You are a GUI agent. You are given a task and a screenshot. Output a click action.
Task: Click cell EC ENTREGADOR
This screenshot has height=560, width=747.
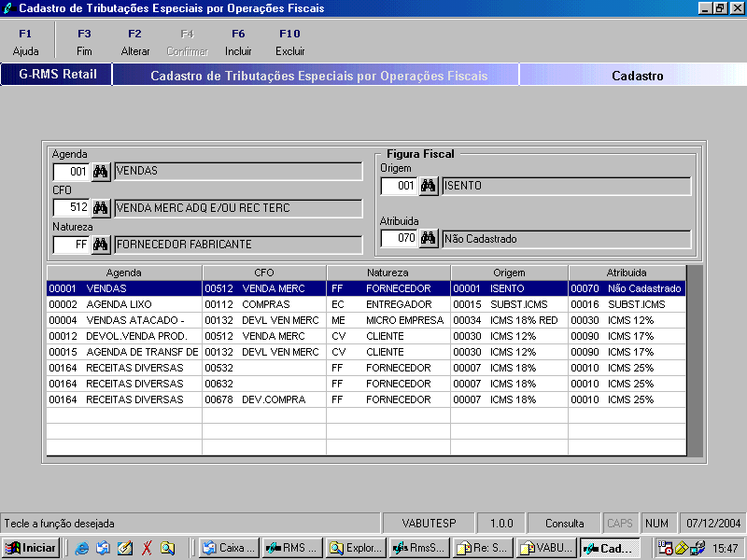tap(388, 304)
